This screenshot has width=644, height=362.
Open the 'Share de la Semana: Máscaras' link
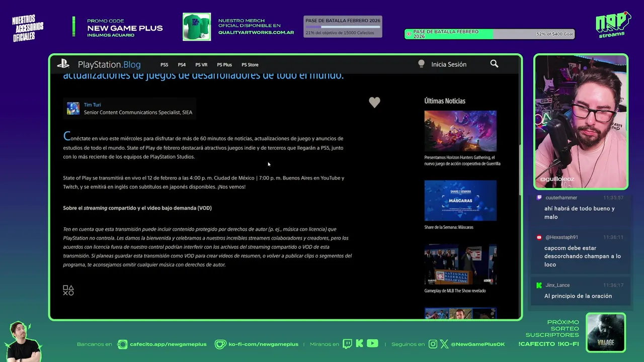click(449, 227)
